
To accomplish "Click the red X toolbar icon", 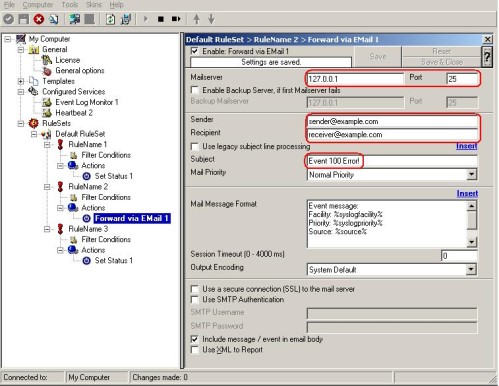I will point(39,19).
